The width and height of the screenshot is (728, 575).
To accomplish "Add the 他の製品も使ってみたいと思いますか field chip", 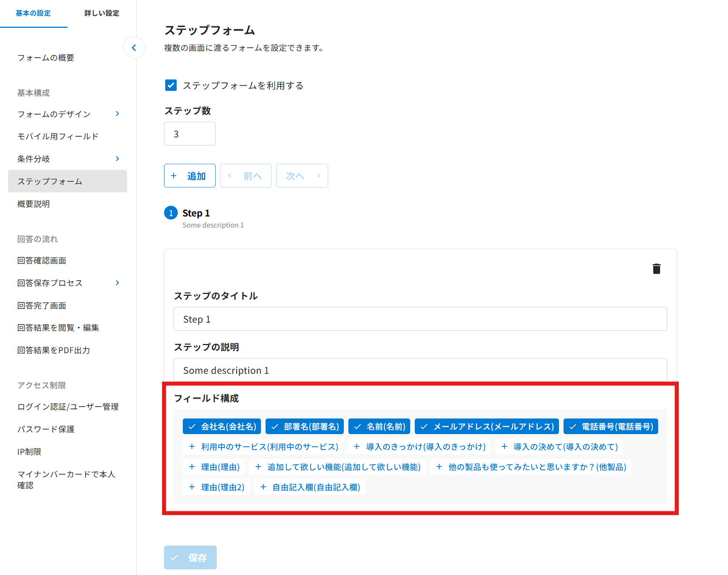I will (530, 467).
